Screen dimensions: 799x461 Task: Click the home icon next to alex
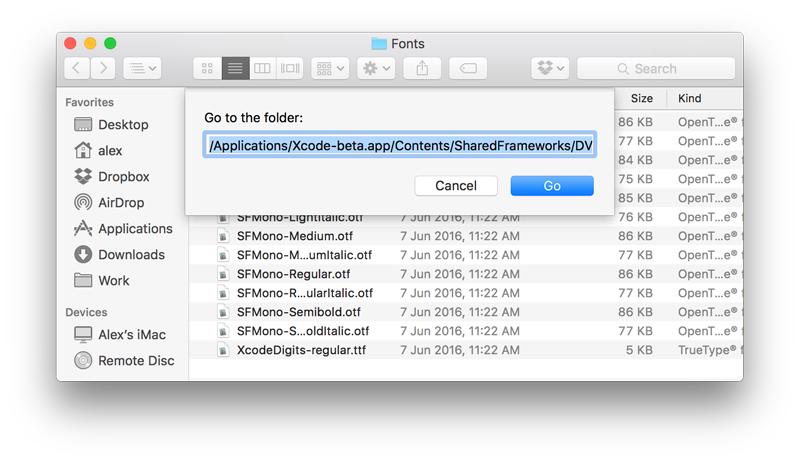coord(83,150)
